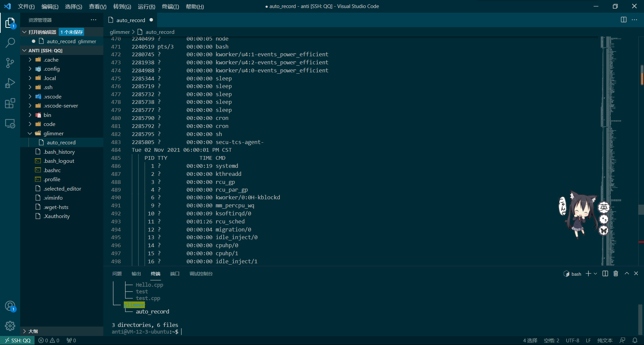644x345 pixels.
Task: Expand the outline section at sidebar bottom
Action: [x=33, y=331]
